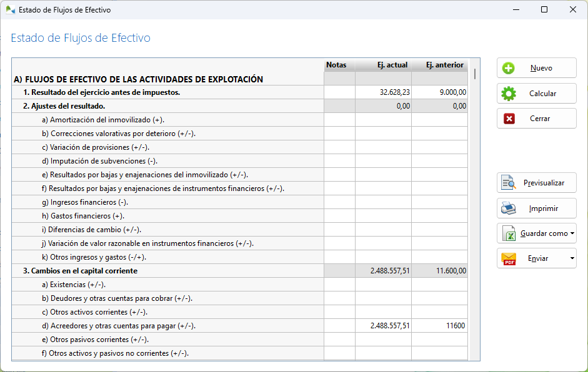Open the Enviar dropdown arrow
The image size is (588, 372).
pos(572,258)
